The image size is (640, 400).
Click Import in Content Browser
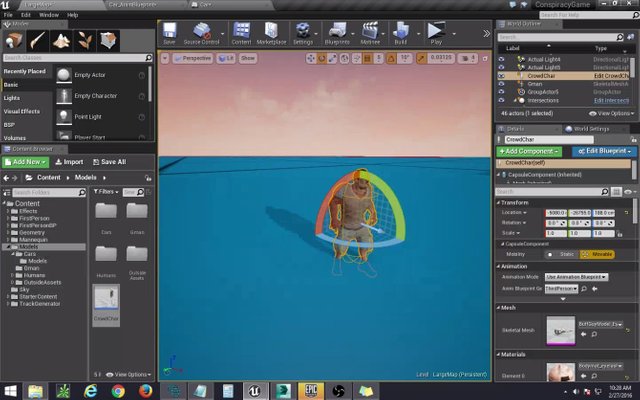click(x=69, y=162)
